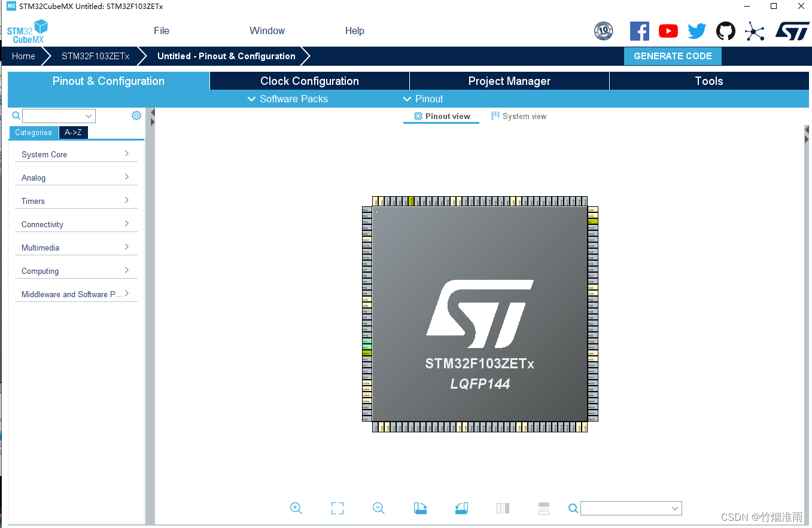This screenshot has width=812, height=528.
Task: Click the pin search magnifier icon
Action: coord(573,508)
